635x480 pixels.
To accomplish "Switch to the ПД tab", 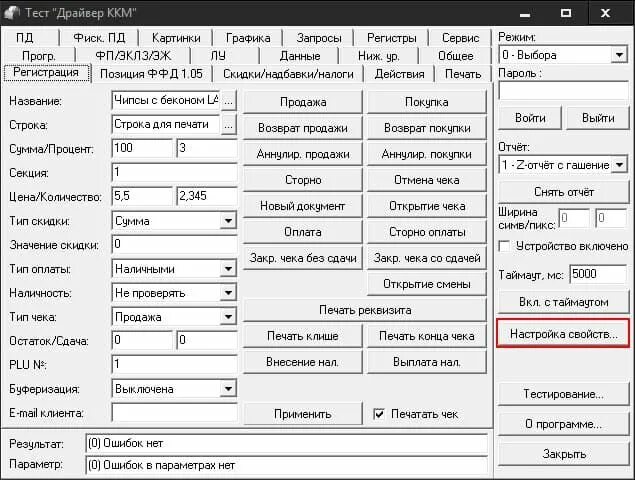I will (x=25, y=38).
